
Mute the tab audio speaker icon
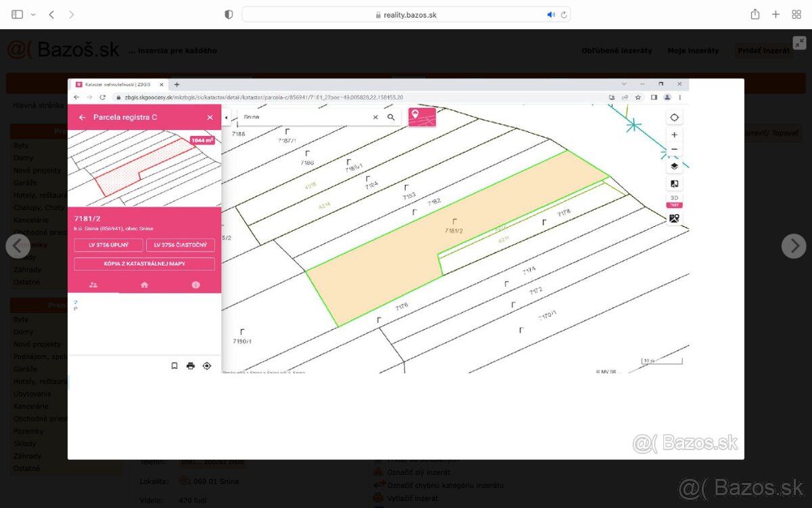click(551, 14)
